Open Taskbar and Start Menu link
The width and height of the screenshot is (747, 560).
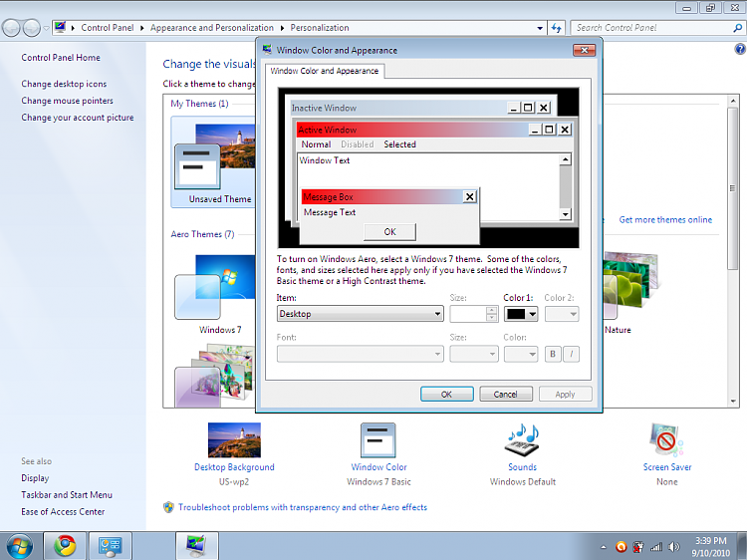click(x=67, y=494)
